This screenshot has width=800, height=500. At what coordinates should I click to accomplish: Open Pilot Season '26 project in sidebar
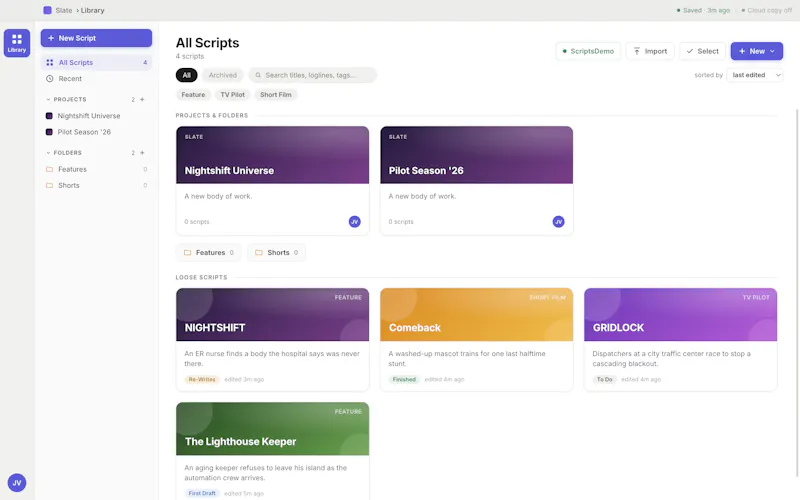click(96, 132)
